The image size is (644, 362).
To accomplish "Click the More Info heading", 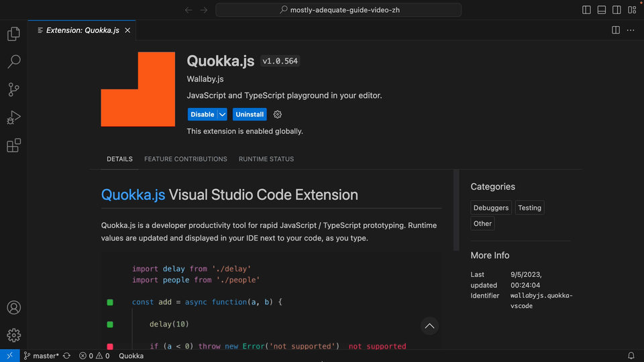I will pos(490,255).
